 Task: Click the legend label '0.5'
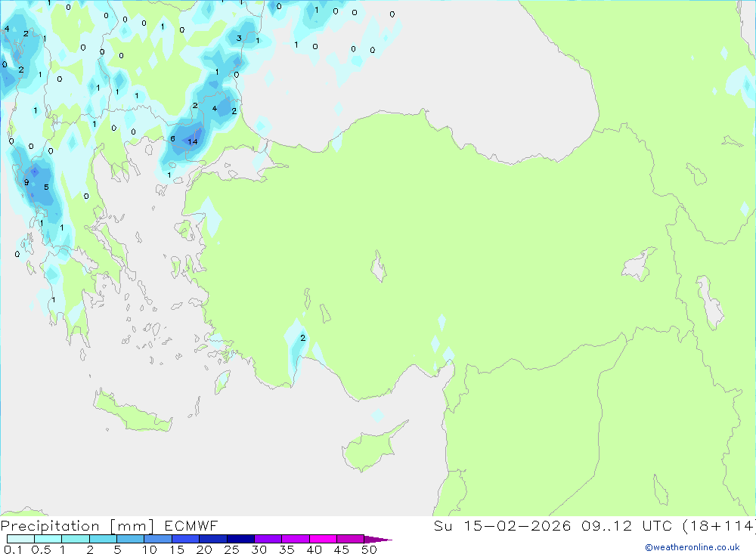click(x=41, y=549)
